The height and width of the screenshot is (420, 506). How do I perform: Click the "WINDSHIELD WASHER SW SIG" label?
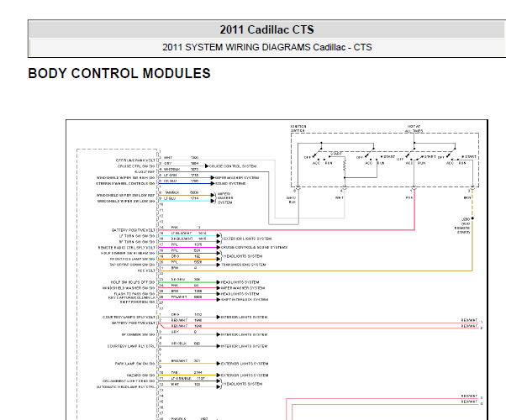129,288
